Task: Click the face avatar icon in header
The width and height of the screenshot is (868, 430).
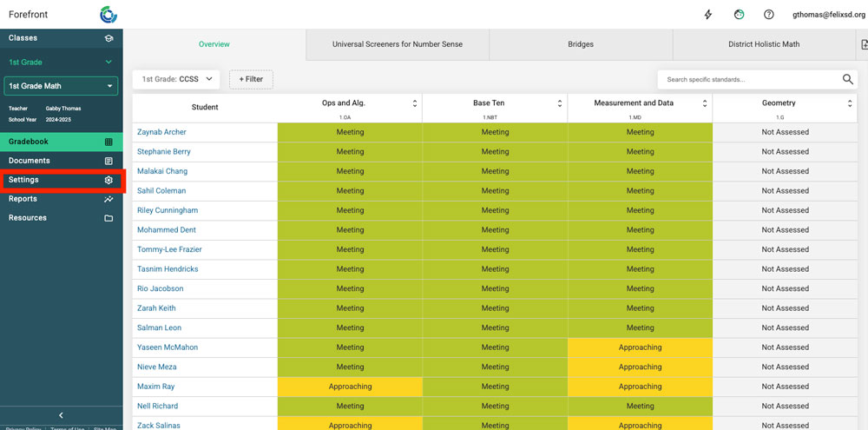Action: 739,15
